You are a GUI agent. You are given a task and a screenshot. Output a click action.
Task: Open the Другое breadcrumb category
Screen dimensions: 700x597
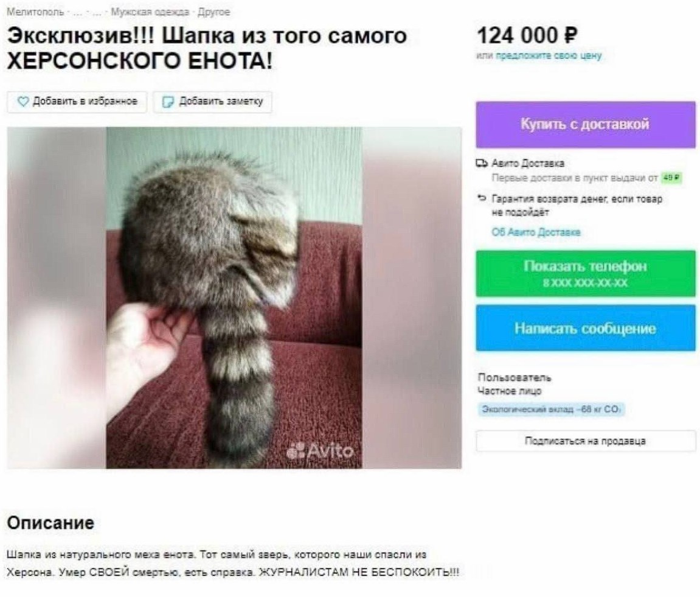click(x=213, y=12)
